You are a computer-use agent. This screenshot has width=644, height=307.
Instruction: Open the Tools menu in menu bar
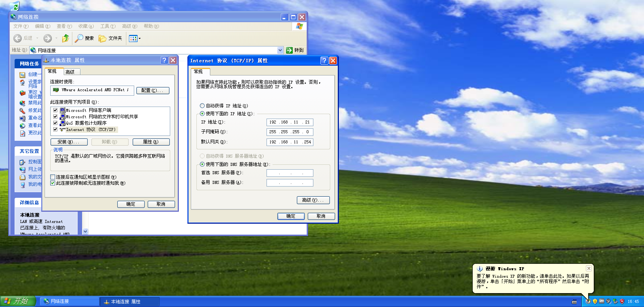pyautogui.click(x=108, y=26)
